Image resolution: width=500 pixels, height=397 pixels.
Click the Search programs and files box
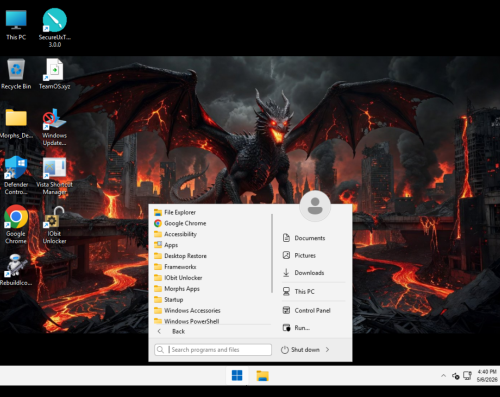[213, 350]
